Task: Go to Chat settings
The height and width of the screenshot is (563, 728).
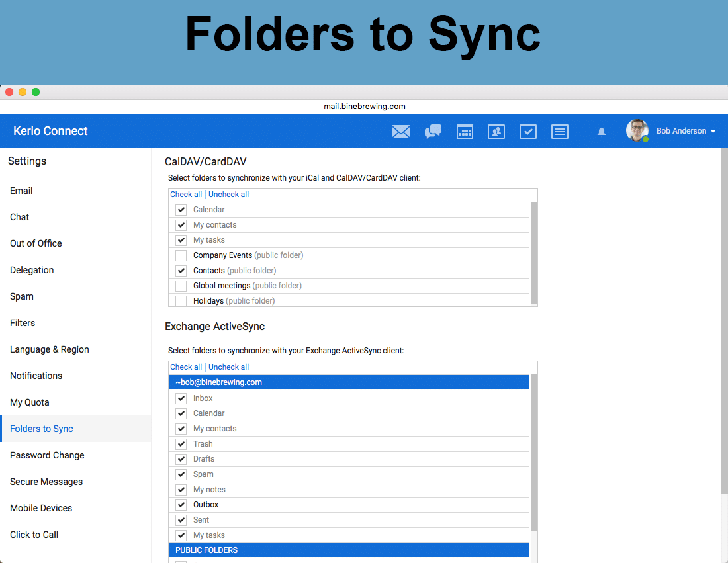Action: pyautogui.click(x=19, y=217)
